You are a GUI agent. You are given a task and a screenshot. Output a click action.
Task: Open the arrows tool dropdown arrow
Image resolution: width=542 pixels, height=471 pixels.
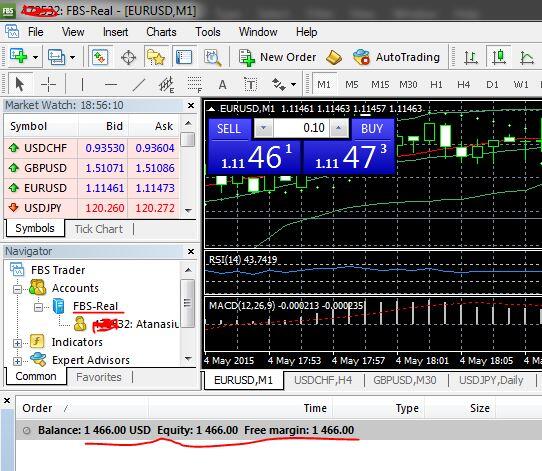(x=293, y=85)
